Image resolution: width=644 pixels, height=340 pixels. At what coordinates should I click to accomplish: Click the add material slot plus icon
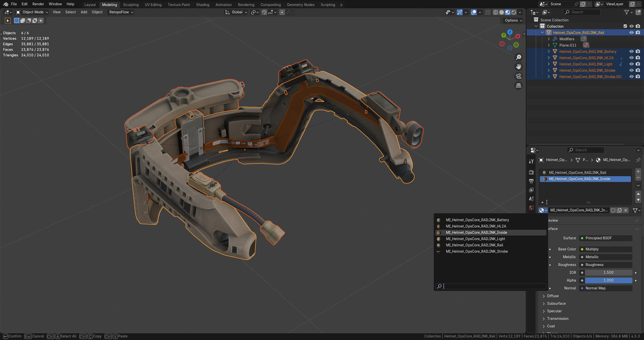pos(638,172)
